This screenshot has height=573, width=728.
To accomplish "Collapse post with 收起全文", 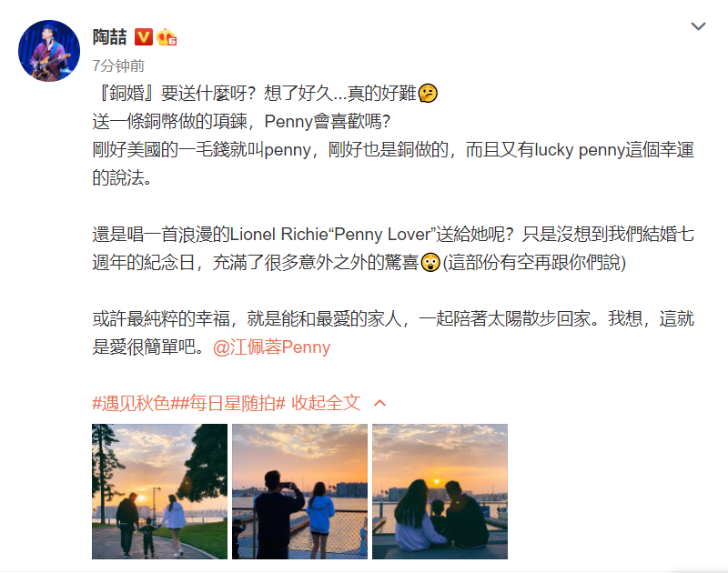I will click(x=326, y=403).
